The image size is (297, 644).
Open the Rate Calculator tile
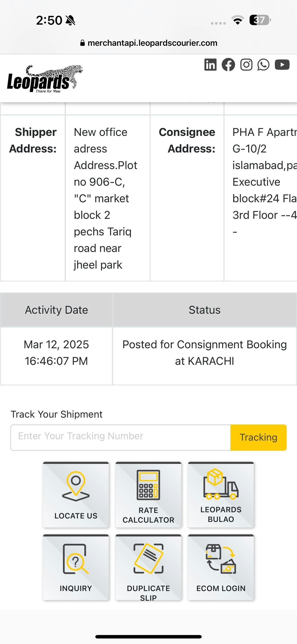[x=148, y=495]
